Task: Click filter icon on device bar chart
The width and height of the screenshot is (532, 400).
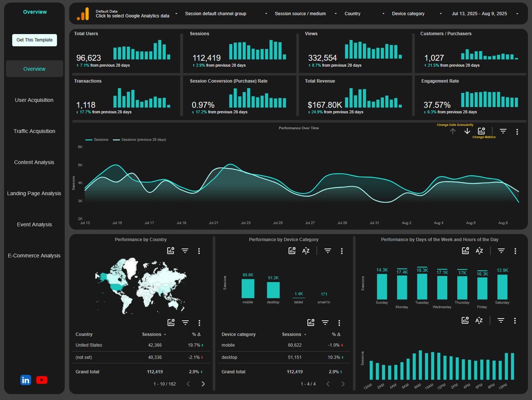Action: pyautogui.click(x=328, y=251)
